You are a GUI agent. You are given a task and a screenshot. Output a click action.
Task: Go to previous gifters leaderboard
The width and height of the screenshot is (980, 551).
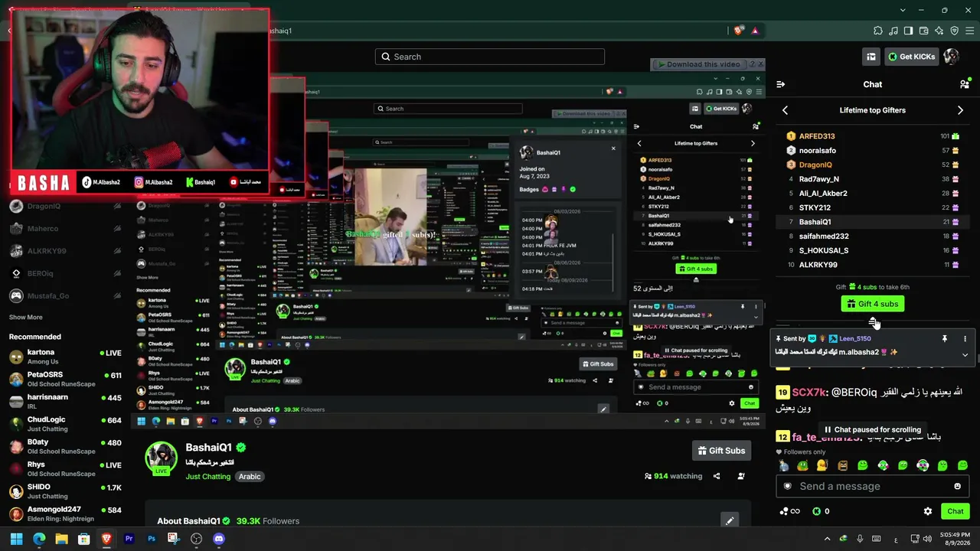[x=785, y=110]
